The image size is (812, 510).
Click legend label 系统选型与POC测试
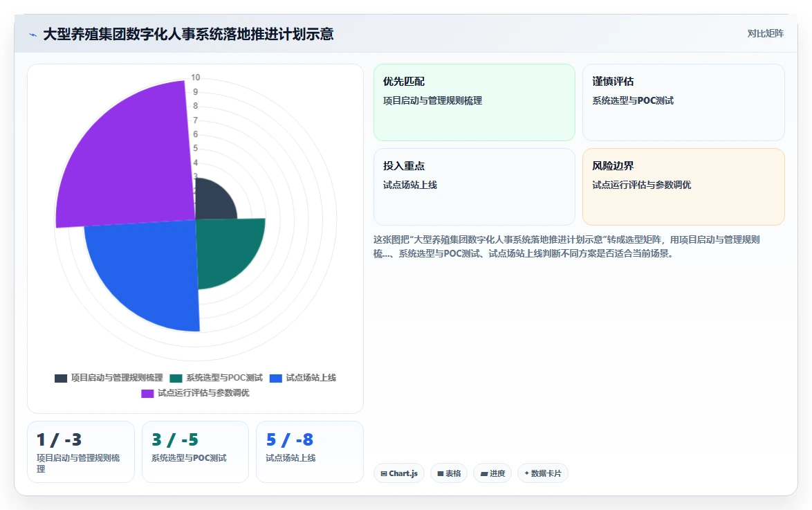pos(224,378)
